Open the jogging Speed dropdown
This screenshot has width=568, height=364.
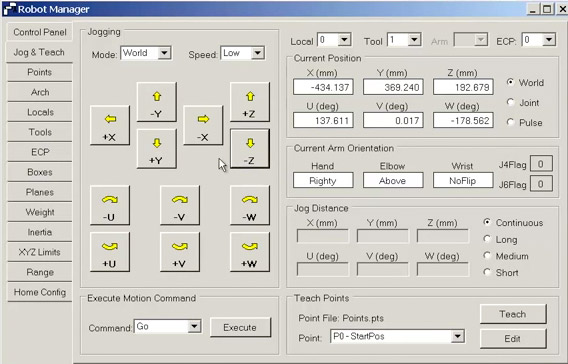click(x=257, y=53)
